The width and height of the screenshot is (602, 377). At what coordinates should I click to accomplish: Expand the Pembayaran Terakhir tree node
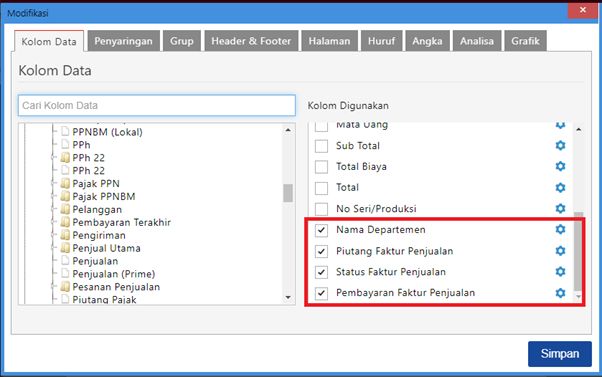[53, 222]
